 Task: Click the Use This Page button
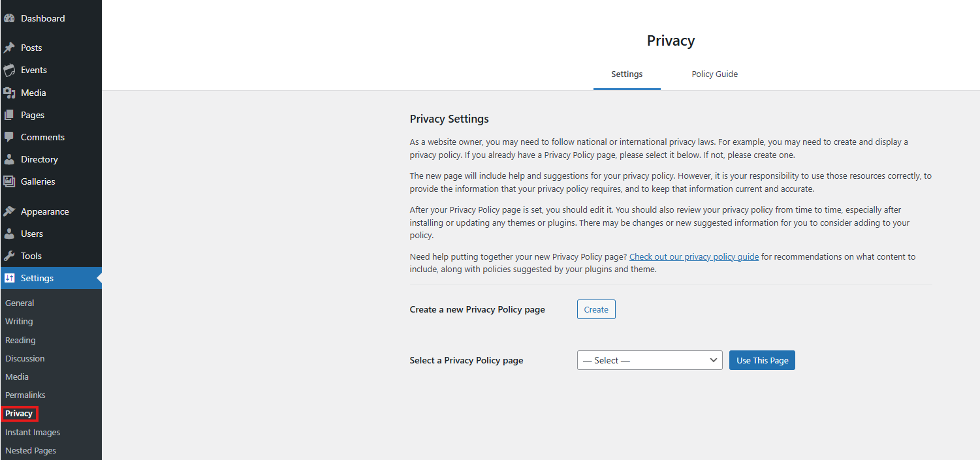pyautogui.click(x=762, y=360)
